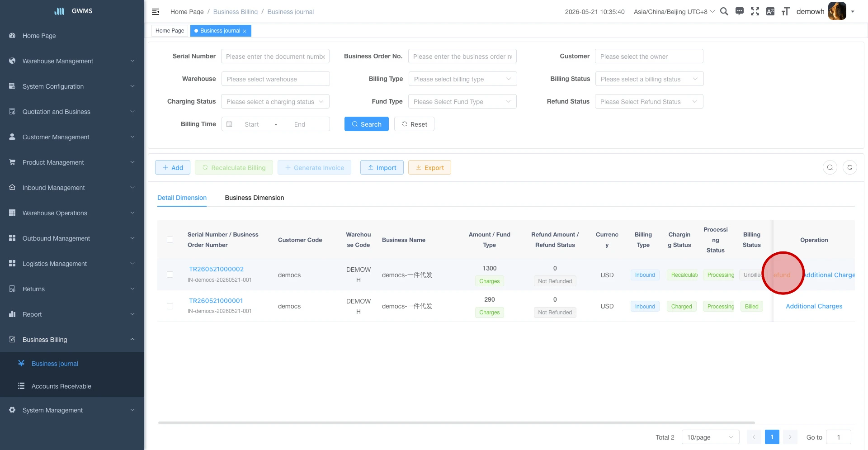Click the Outbound Management grid icon

pos(12,238)
